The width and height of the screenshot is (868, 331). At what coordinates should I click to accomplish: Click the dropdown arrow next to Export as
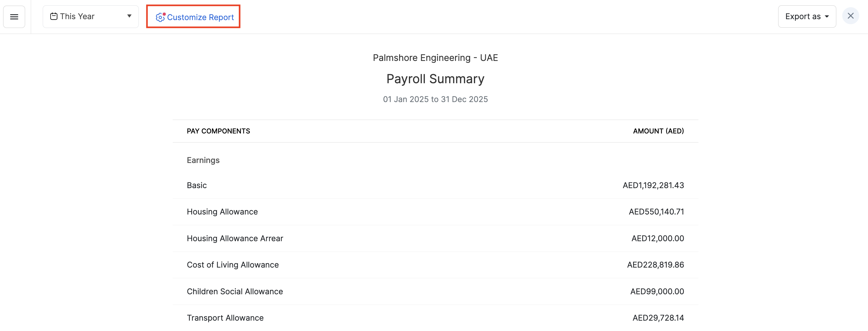826,16
